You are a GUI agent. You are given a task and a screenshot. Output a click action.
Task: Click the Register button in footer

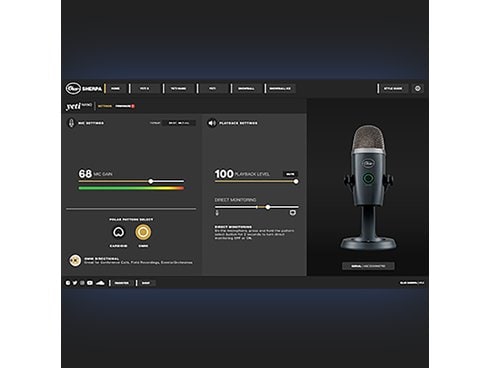pyautogui.click(x=122, y=283)
